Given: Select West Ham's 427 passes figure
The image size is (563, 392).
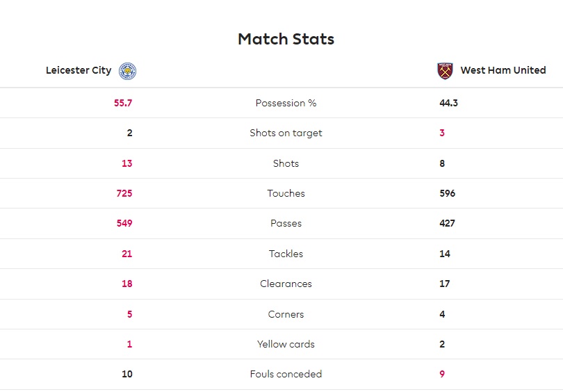Looking at the screenshot, I should coord(448,223).
